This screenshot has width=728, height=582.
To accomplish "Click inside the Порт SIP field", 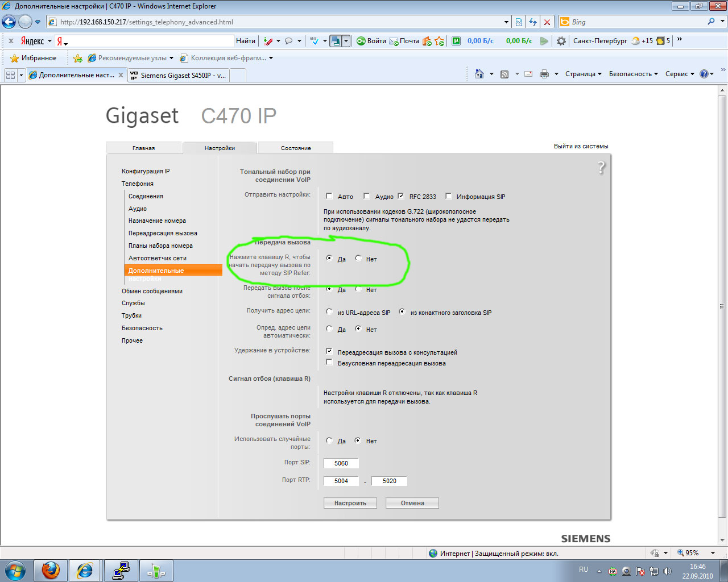I will coord(341,463).
